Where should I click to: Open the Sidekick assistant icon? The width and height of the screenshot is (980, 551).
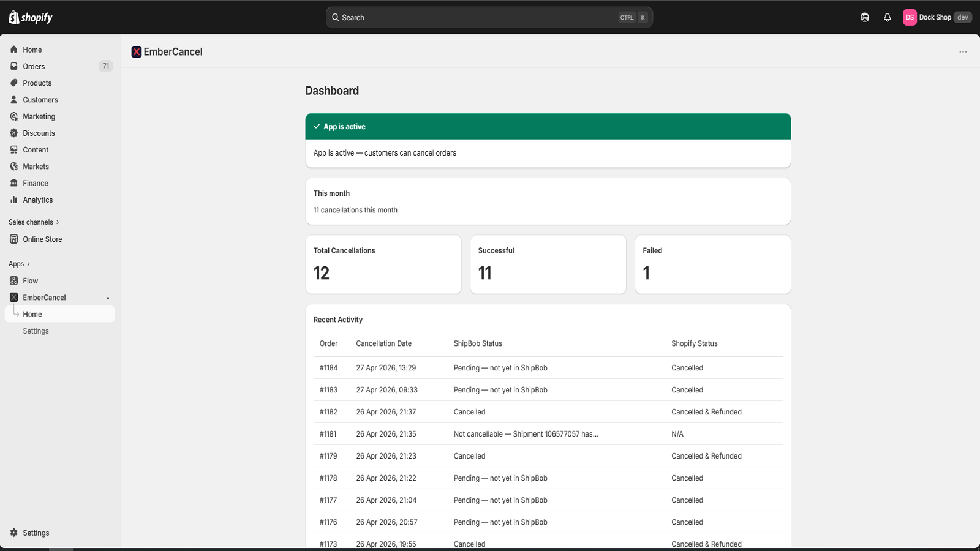coord(864,17)
